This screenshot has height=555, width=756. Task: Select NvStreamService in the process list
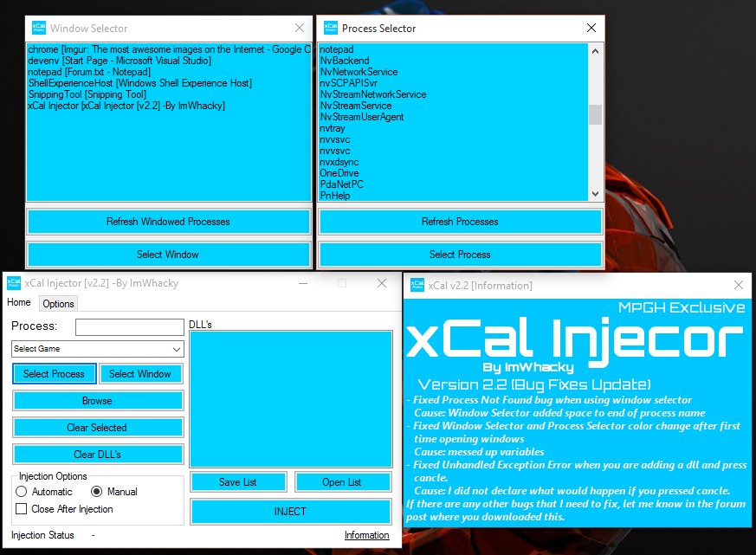click(x=453, y=106)
